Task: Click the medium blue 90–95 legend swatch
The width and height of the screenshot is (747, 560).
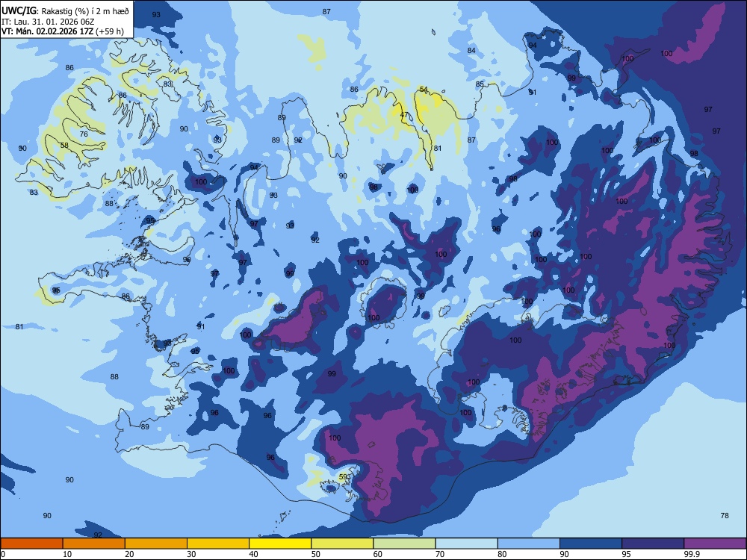Action: click(x=591, y=544)
